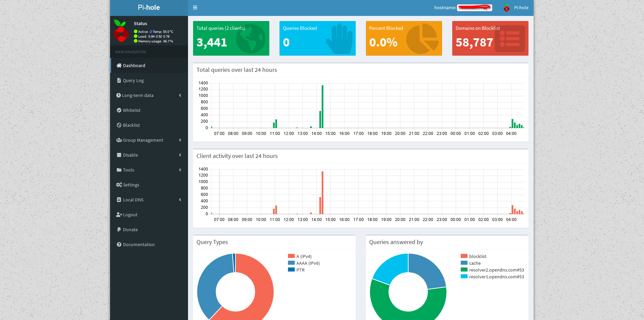644x320 pixels.
Task: Click the Tools folder icon
Action: pos(119,170)
